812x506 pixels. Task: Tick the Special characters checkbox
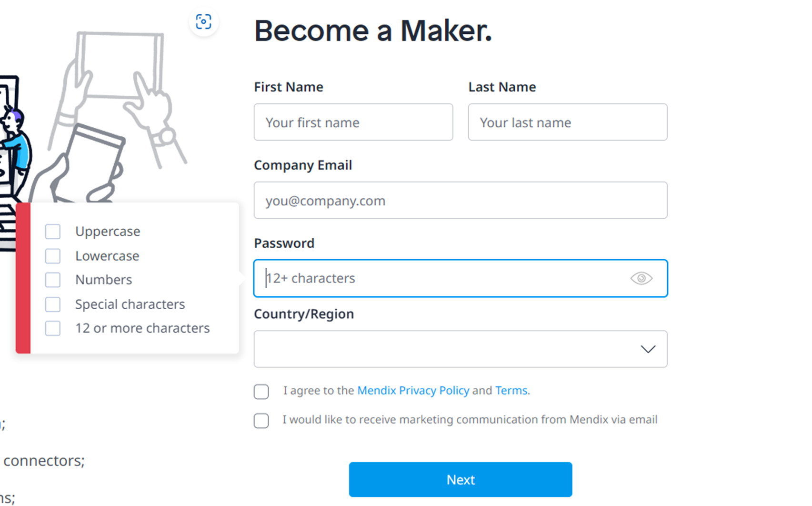(52, 304)
